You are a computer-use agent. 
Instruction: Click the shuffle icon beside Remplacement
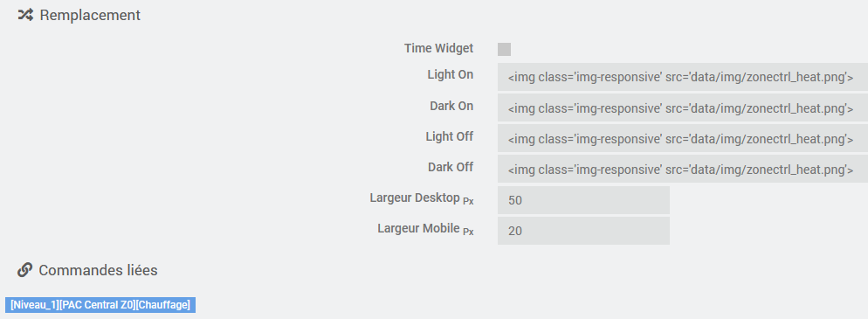click(25, 15)
